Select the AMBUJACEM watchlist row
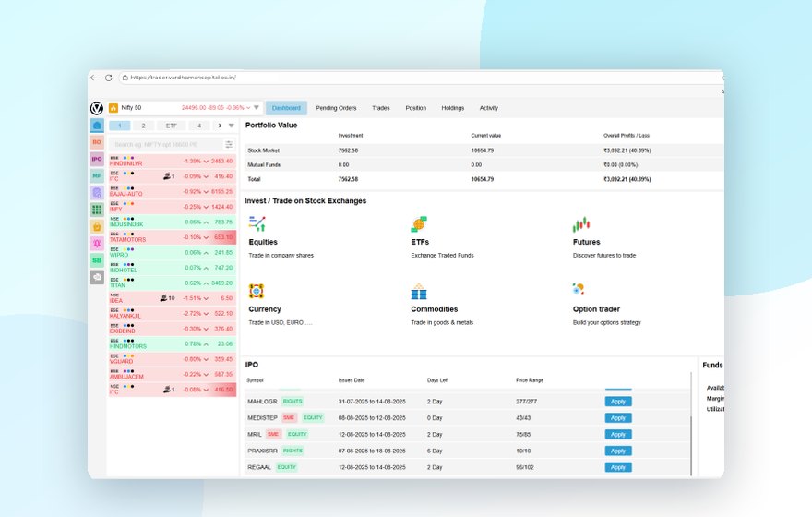The height and width of the screenshot is (517, 812). pyautogui.click(x=173, y=375)
